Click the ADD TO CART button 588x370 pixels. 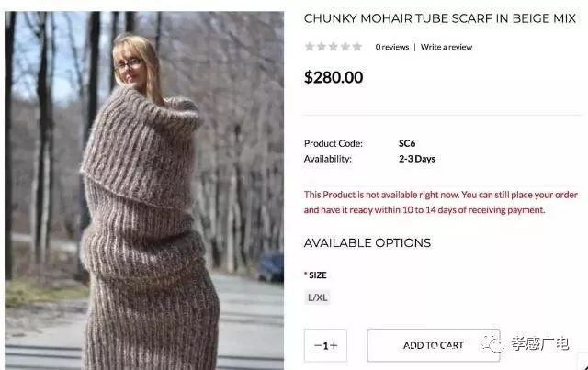(x=434, y=345)
